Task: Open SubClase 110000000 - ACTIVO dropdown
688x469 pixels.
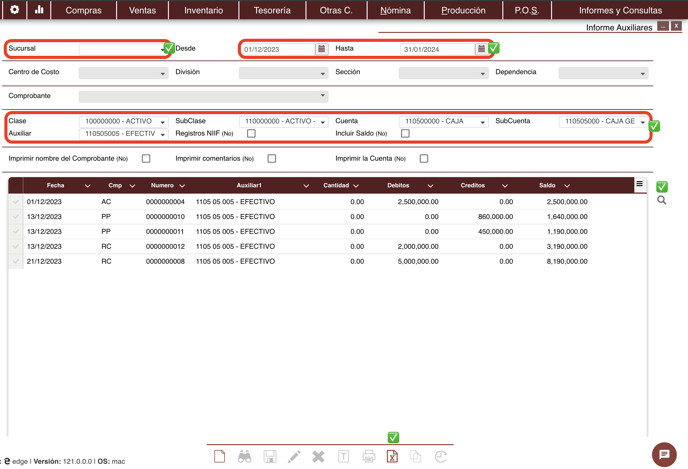Action: pyautogui.click(x=284, y=121)
